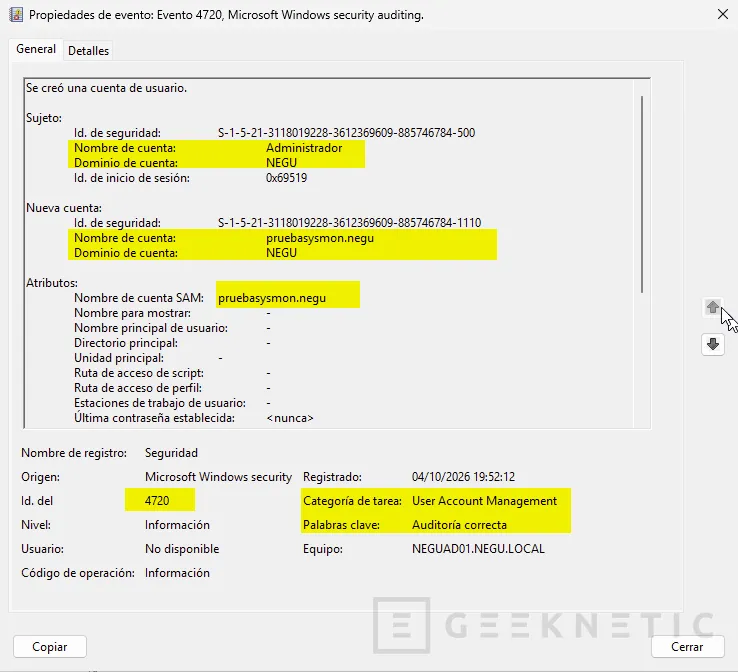Click the computer name NEGUAD01.NEGU.LOCAL
The height and width of the screenshot is (672, 738).
pyautogui.click(x=478, y=549)
